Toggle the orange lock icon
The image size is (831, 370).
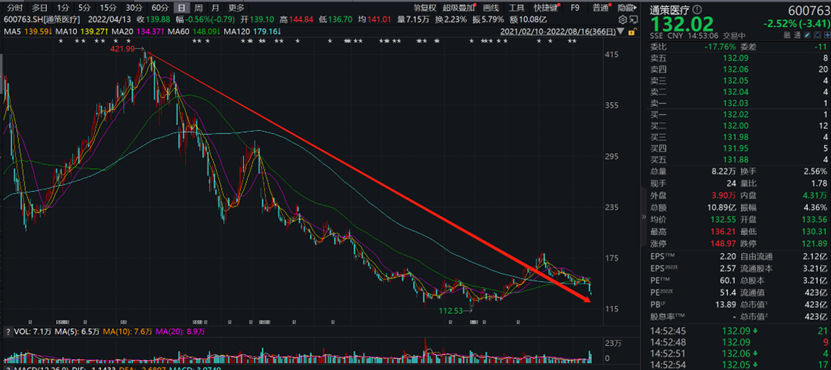pos(632,32)
